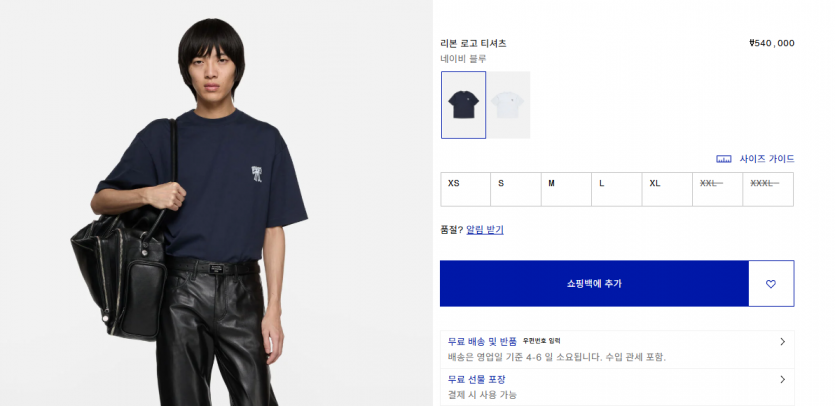Viewport: 835px width, 406px height.
Task: Click the model product photo
Action: click(x=216, y=203)
